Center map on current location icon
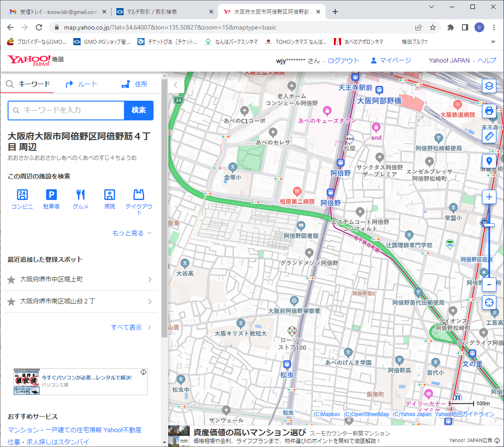The width and height of the screenshot is (504, 447). coord(489,302)
